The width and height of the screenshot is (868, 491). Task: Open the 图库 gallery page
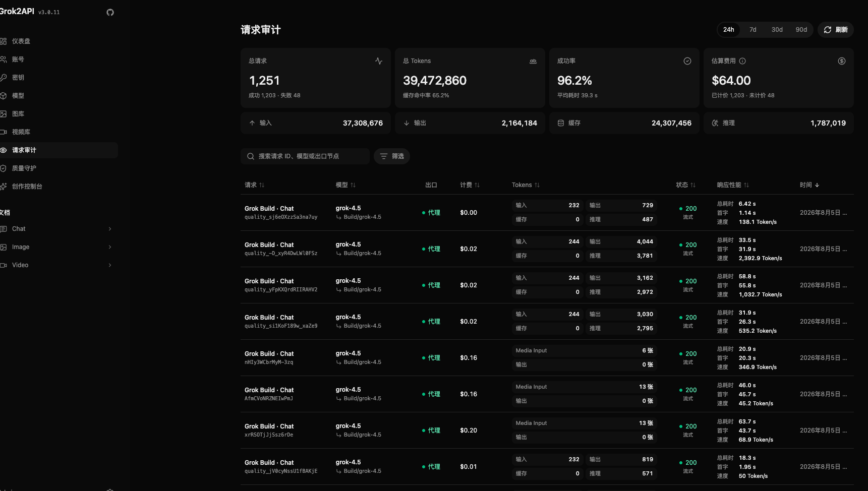click(x=59, y=114)
